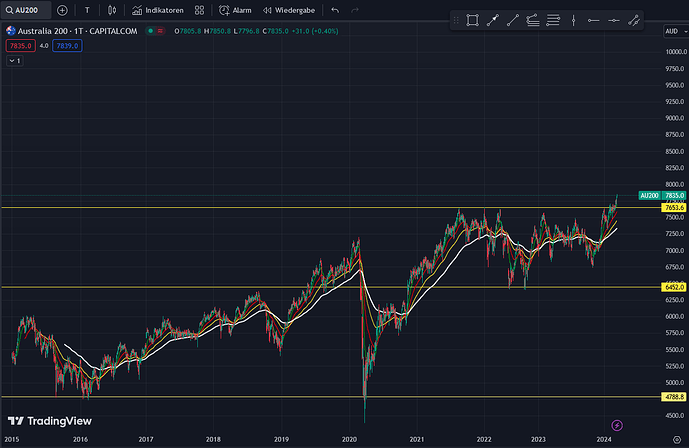This screenshot has height=448, width=689.
Task: Click the 2015 label on time axis
Action: tap(12, 439)
